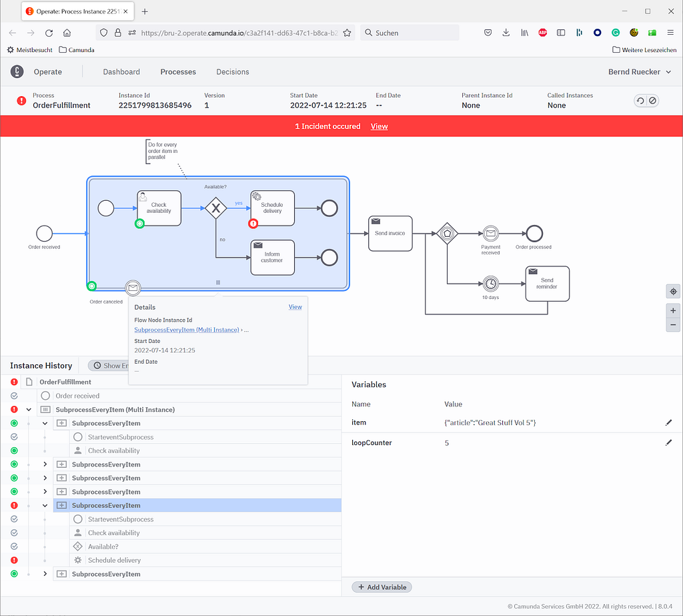This screenshot has width=683, height=616.
Task: Open Weitere Lesezeichen bookmarks folder
Action: [x=644, y=49]
